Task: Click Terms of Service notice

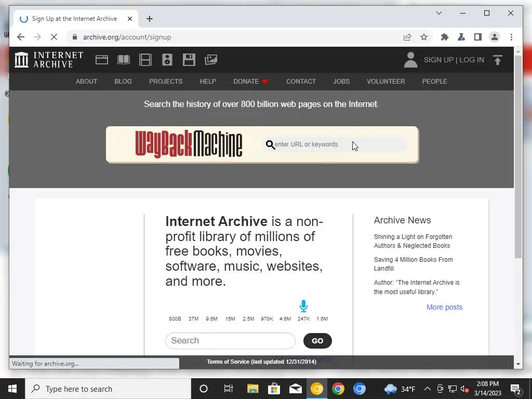Action: point(262,362)
